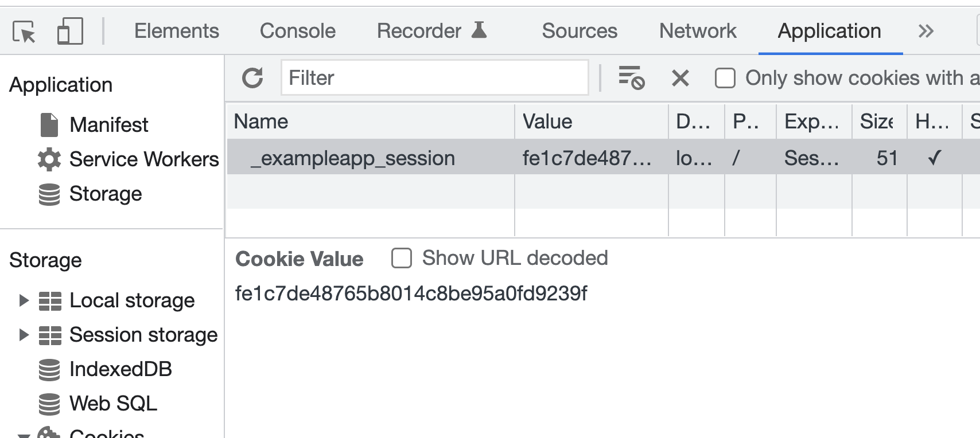Open Service Workers in the sidebar
Viewport: 980px width, 438px height.
coord(143,159)
